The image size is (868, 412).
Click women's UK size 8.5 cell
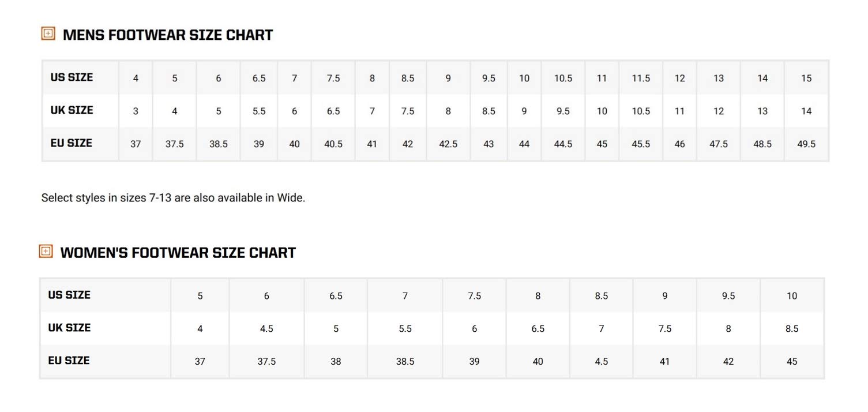point(792,329)
